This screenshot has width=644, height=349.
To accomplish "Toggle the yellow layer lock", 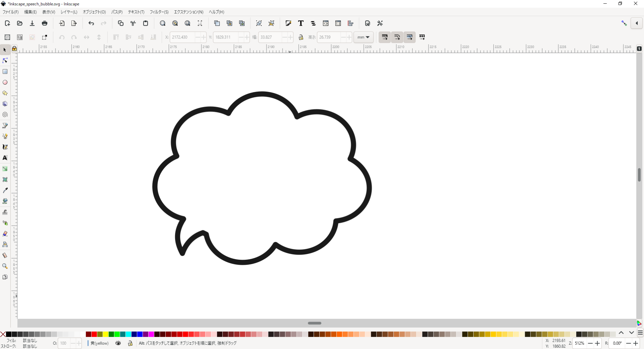I will pyautogui.click(x=130, y=343).
